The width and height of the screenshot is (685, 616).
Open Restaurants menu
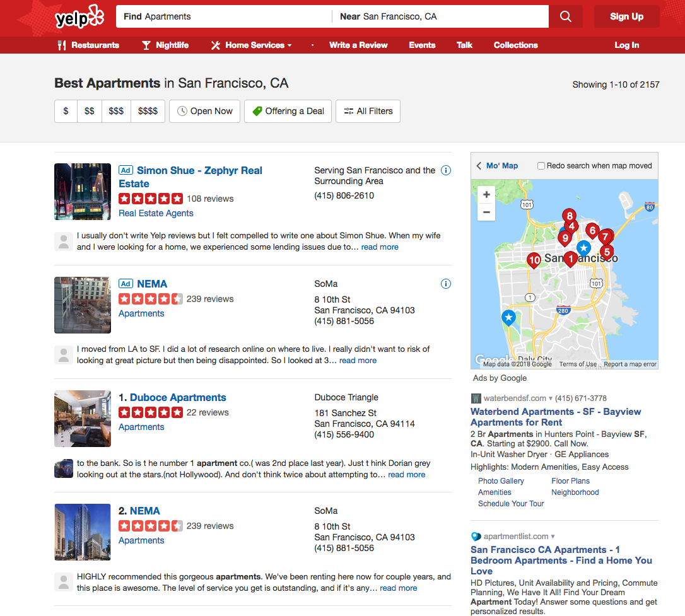pyautogui.click(x=89, y=45)
